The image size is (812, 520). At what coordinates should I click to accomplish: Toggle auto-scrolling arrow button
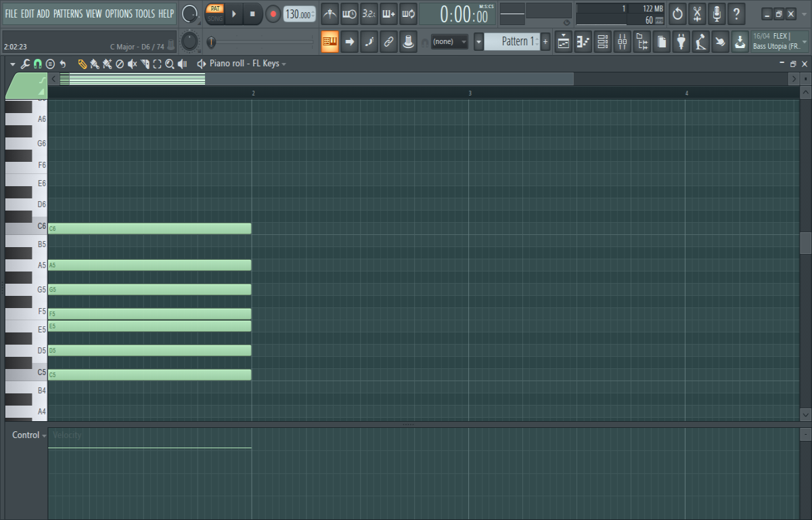[350, 41]
